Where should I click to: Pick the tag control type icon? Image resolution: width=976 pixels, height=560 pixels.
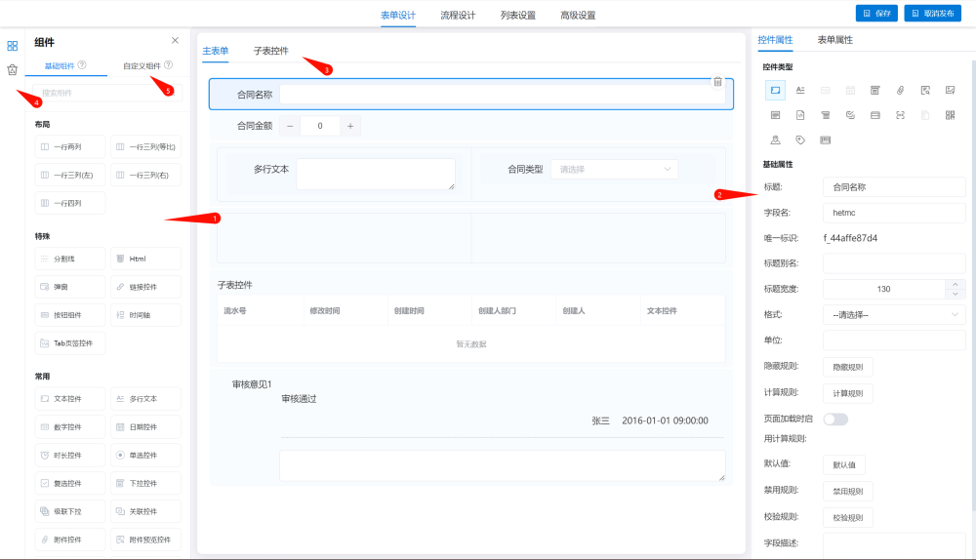[x=800, y=140]
